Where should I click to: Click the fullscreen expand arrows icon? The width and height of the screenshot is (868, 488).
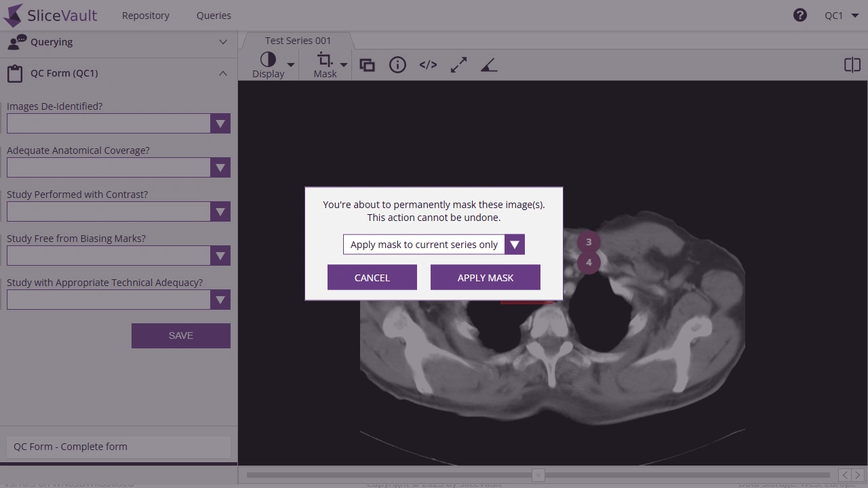(x=458, y=65)
